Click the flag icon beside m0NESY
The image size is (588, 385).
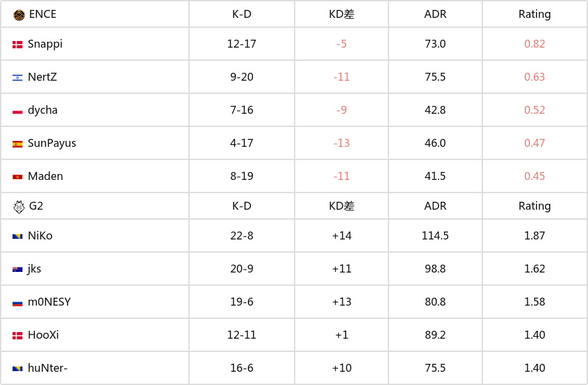click(17, 302)
